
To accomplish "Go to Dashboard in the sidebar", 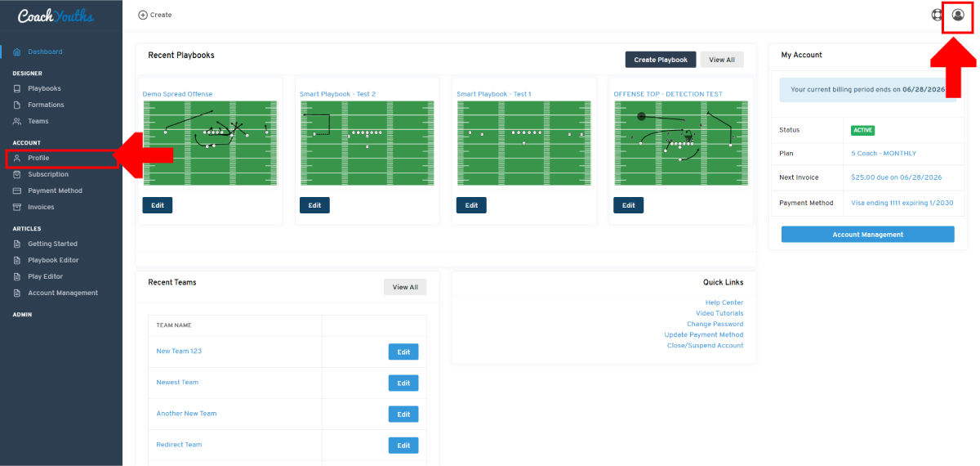I will [x=45, y=52].
